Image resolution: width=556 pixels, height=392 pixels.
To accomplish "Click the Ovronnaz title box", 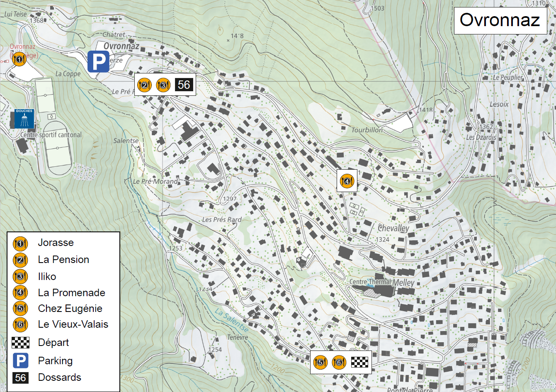I will tap(500, 20).
